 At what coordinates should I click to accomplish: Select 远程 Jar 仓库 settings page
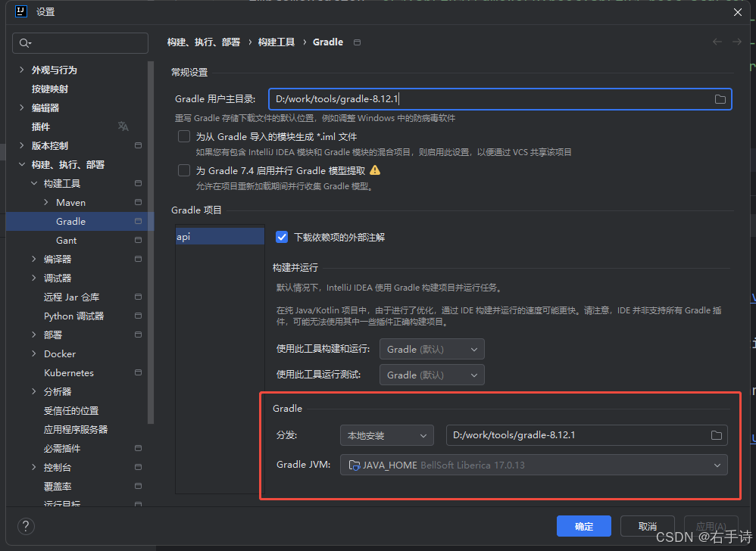pyautogui.click(x=71, y=297)
